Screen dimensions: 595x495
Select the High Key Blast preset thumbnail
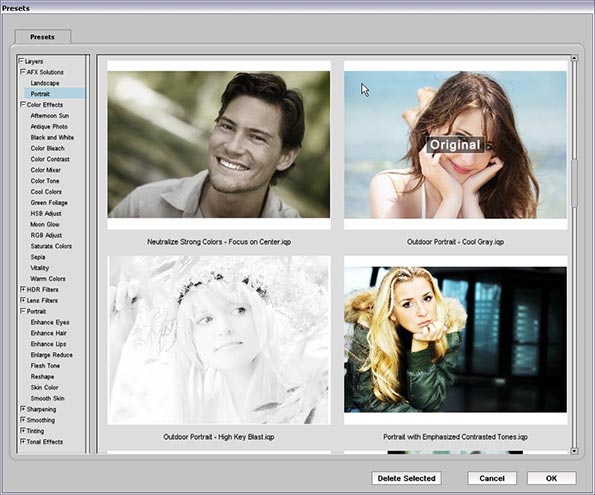(x=219, y=340)
